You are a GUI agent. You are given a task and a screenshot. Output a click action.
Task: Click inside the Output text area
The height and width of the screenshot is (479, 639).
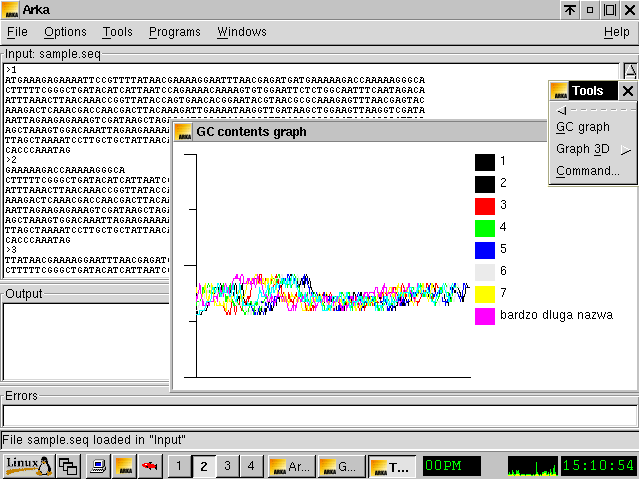86,342
